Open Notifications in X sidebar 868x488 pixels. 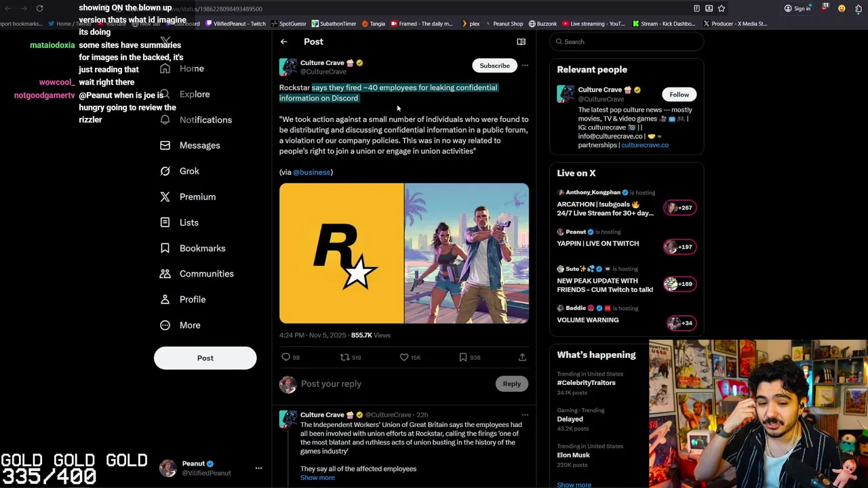[196, 120]
